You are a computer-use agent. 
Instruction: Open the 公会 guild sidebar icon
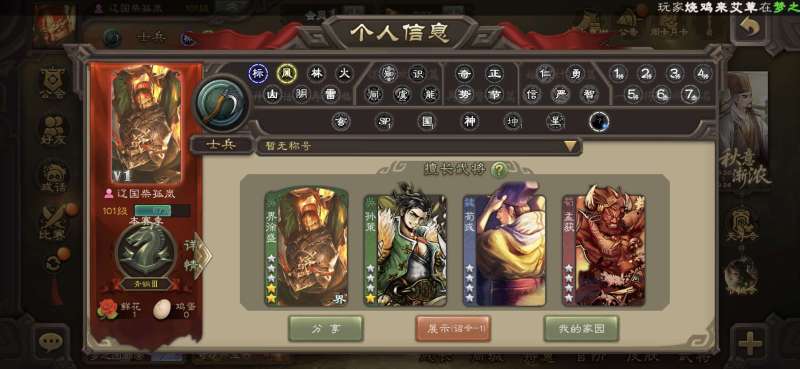tap(53, 82)
